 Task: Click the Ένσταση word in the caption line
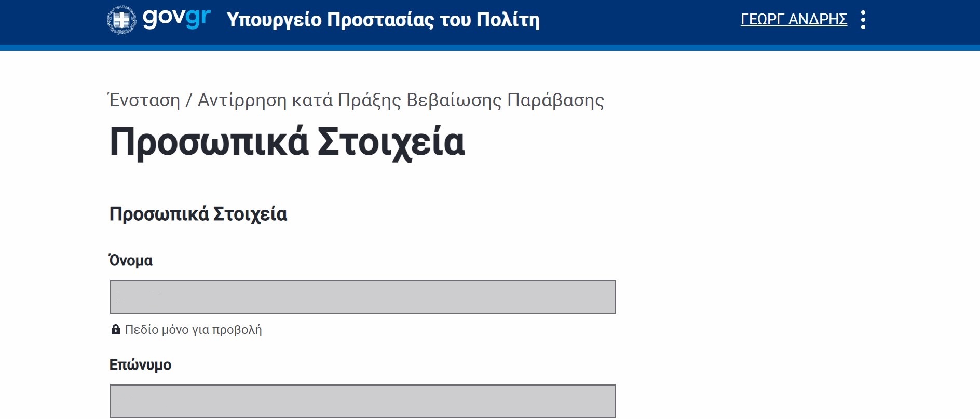tap(144, 100)
